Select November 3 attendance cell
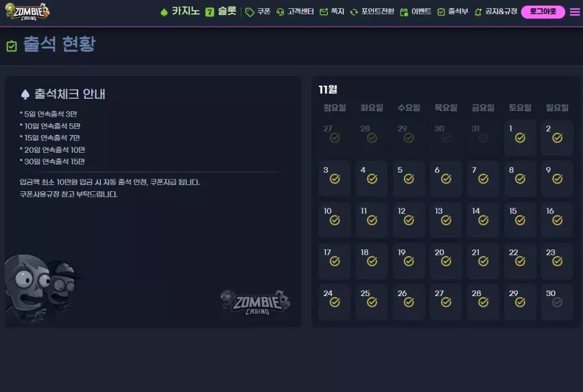Screen dimensions: 583x392 tap(334, 179)
